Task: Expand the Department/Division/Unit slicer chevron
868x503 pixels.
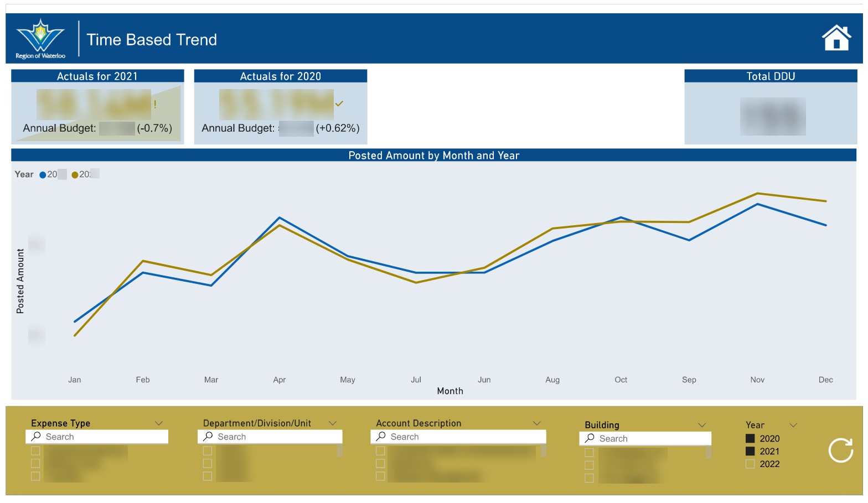Action: pos(333,423)
